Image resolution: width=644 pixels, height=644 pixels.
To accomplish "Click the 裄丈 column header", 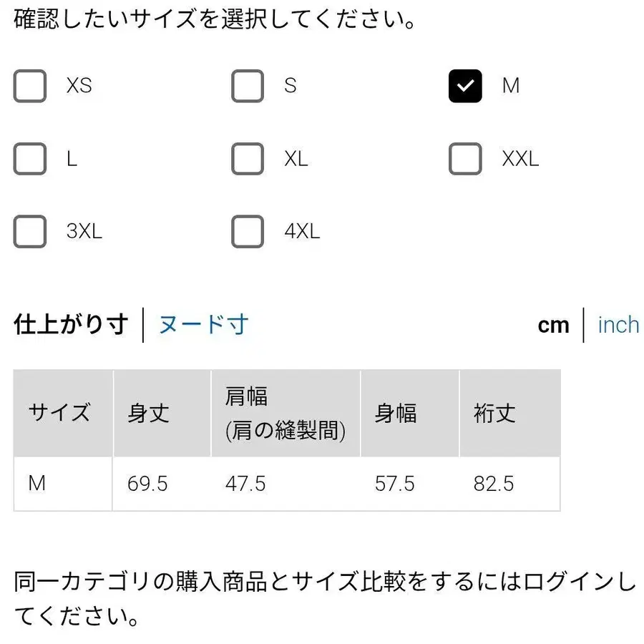I will click(x=493, y=414).
